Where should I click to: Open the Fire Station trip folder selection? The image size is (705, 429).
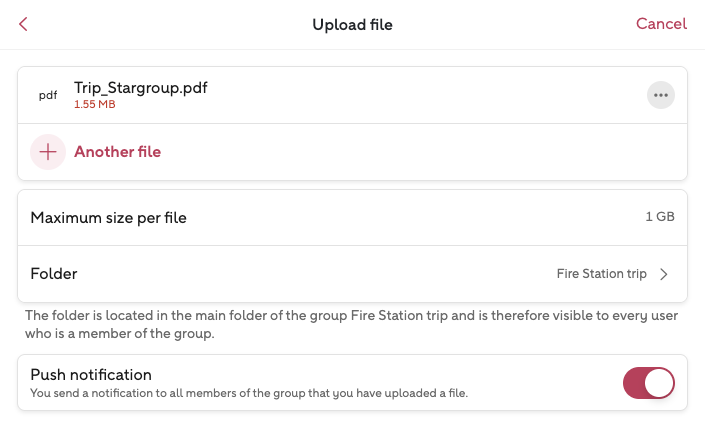[x=601, y=274]
